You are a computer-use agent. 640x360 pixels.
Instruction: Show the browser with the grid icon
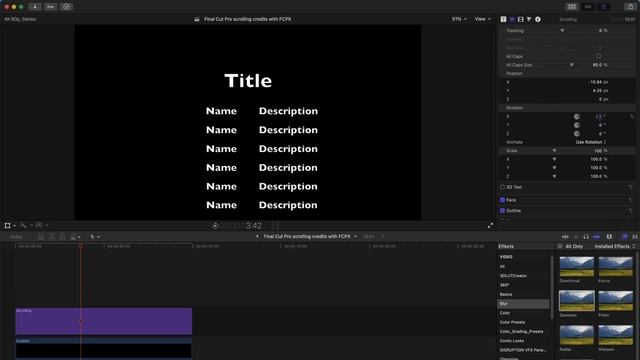(x=572, y=7)
